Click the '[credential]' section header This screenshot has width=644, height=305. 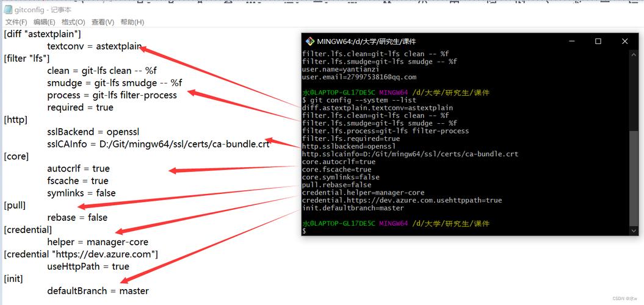tap(28, 229)
